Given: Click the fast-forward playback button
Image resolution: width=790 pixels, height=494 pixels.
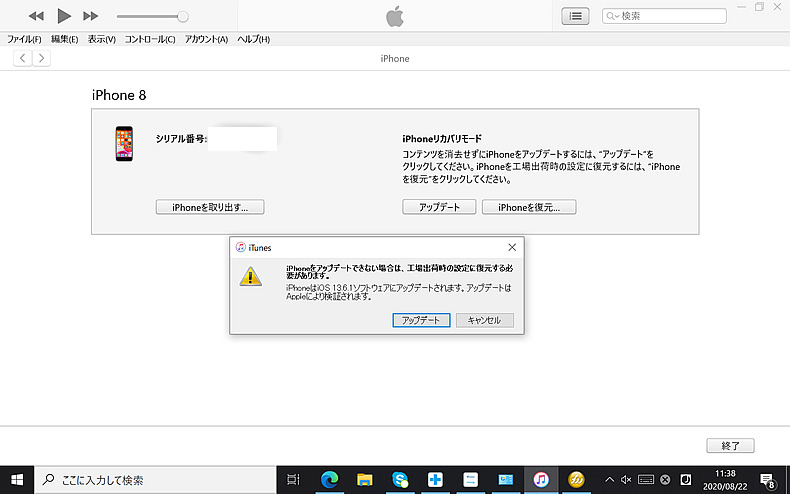Looking at the screenshot, I should point(91,16).
